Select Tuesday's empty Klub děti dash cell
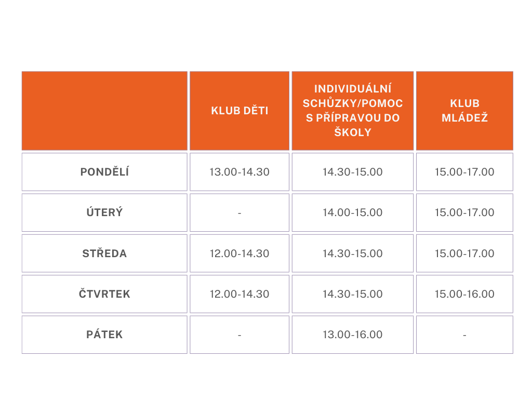 coord(240,212)
